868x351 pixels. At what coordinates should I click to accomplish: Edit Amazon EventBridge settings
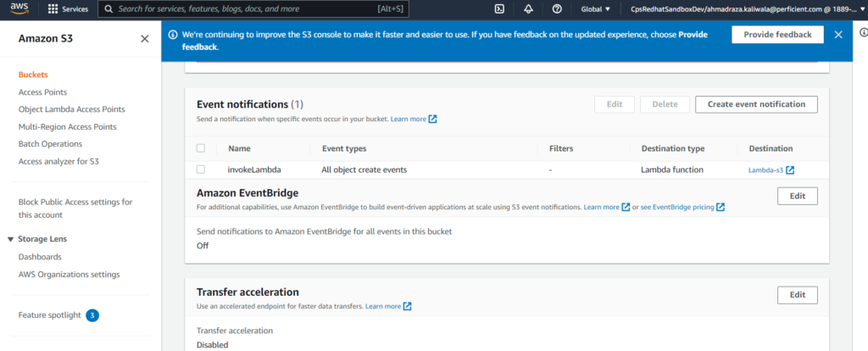pos(797,196)
